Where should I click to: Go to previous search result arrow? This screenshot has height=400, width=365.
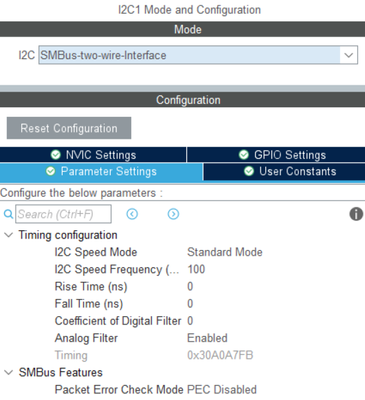click(x=132, y=214)
